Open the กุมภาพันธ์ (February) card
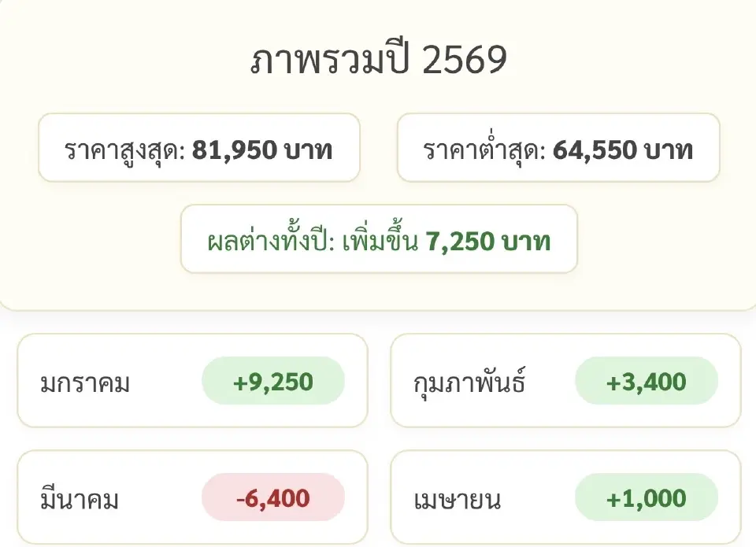The height and width of the screenshot is (547, 756). 565,381
